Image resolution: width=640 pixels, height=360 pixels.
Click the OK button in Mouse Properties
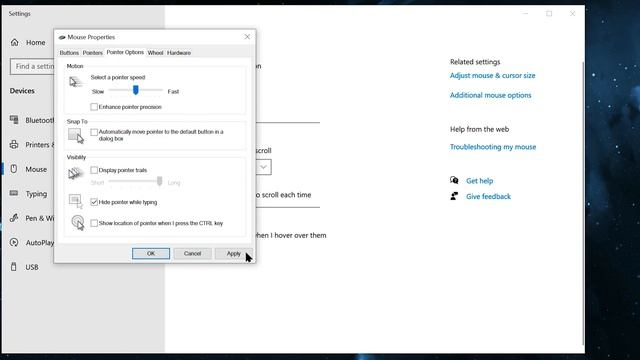151,253
